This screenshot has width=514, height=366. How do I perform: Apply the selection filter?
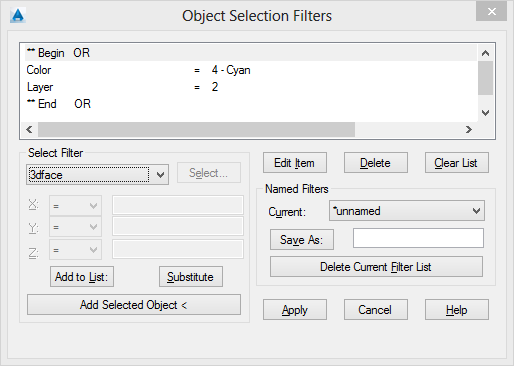click(295, 310)
